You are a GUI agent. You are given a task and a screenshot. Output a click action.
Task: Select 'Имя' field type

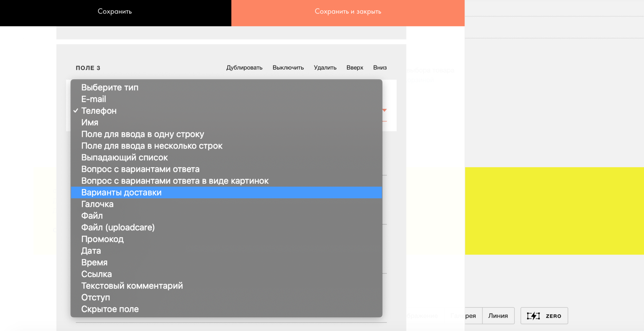click(90, 123)
